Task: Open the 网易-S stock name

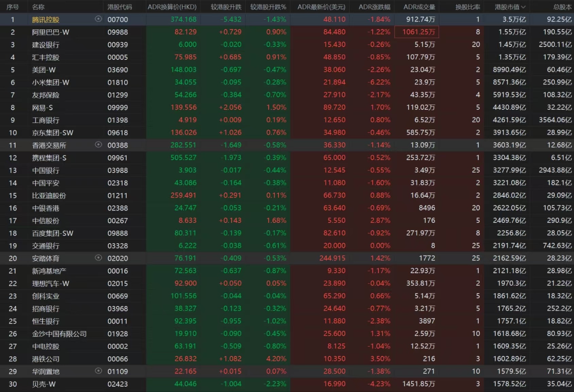Action: [42, 108]
